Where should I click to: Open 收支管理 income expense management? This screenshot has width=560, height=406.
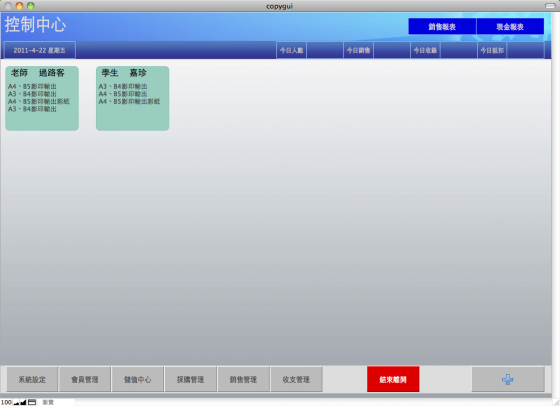(296, 379)
